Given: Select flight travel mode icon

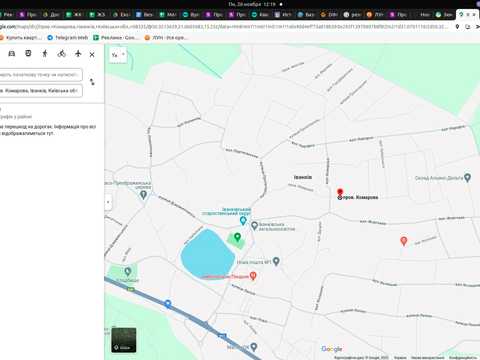Looking at the screenshot, I should click(x=78, y=53).
